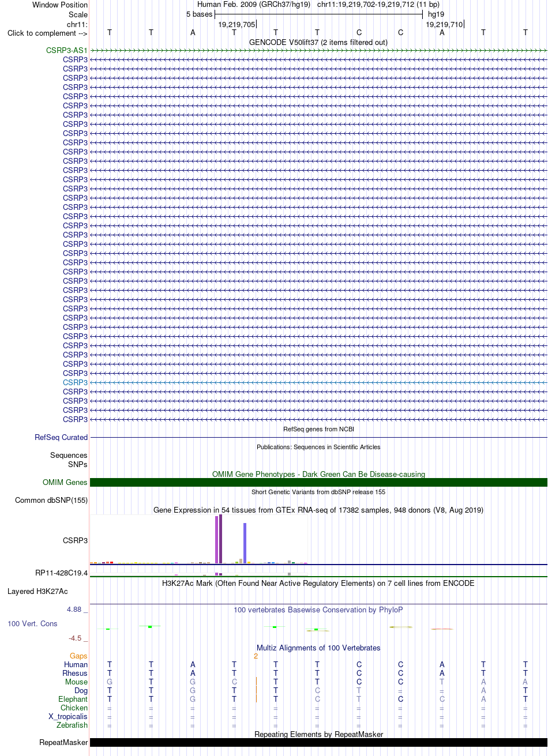Click the black RepeatMasker element bar

318,742
